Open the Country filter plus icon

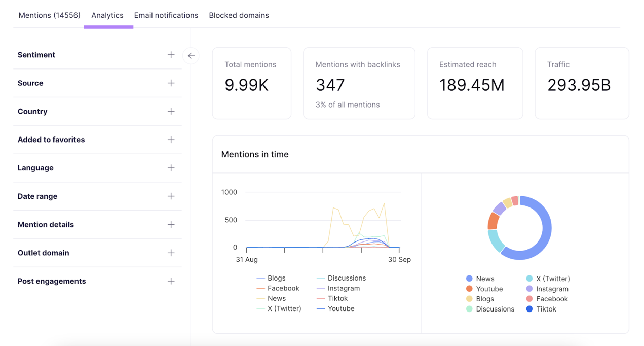(171, 112)
